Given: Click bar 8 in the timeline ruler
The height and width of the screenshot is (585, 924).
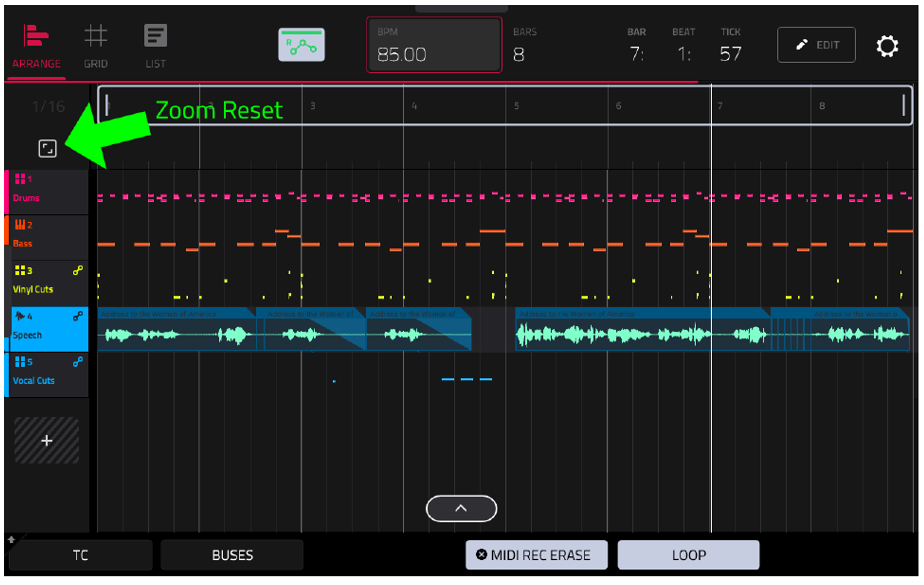Looking at the screenshot, I should click(x=822, y=106).
